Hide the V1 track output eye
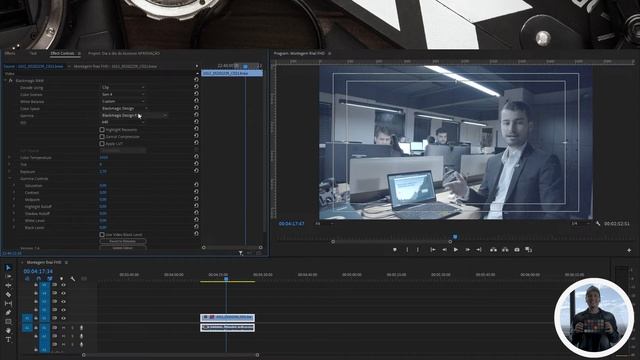640x360 pixels. click(x=63, y=318)
